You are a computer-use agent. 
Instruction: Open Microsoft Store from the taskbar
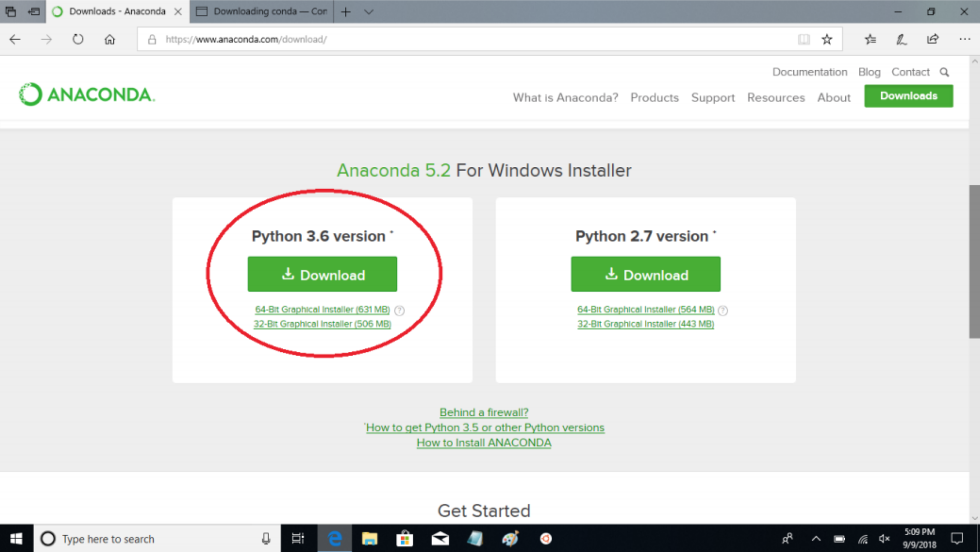tap(404, 538)
